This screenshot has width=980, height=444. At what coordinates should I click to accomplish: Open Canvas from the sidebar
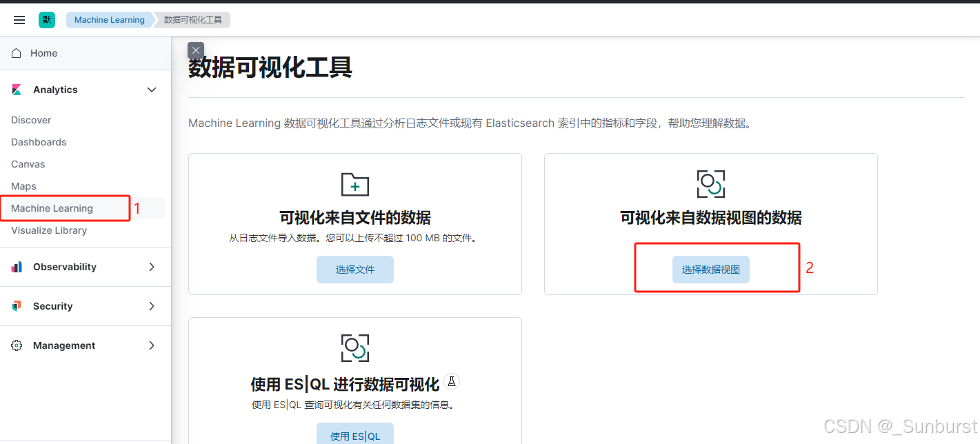tap(28, 164)
